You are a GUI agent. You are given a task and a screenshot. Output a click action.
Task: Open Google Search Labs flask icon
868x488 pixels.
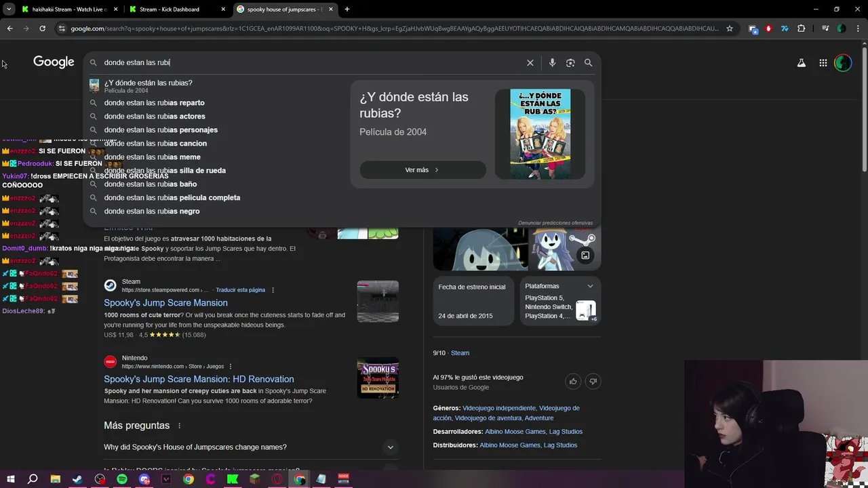pyautogui.click(x=801, y=62)
